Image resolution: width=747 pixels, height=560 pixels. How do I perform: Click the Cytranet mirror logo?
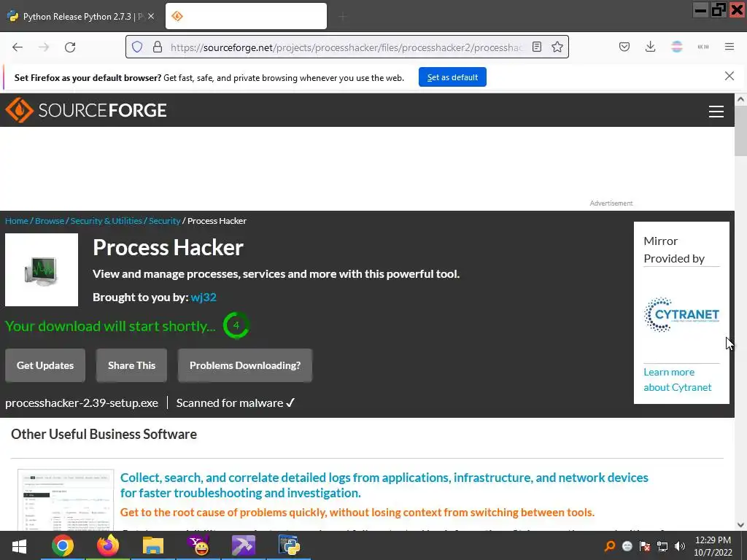pyautogui.click(x=681, y=315)
